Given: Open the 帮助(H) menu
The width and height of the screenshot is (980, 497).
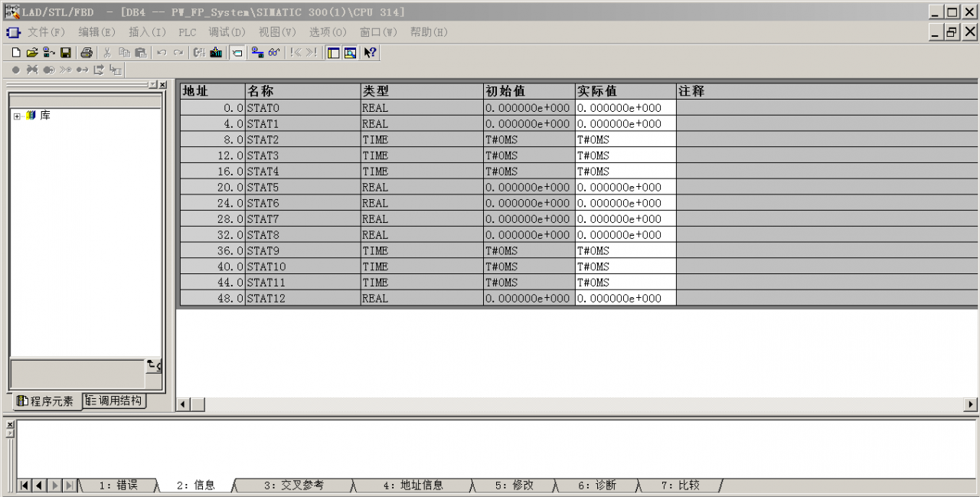Looking at the screenshot, I should coord(429,32).
